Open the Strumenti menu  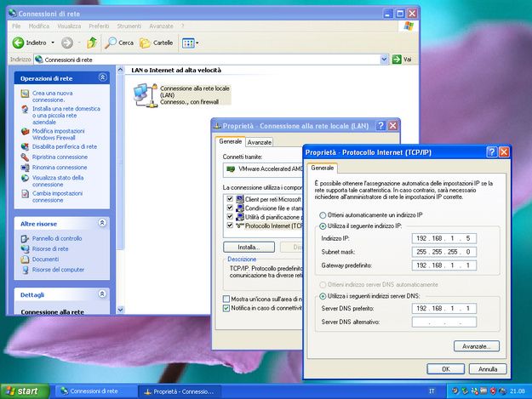click(129, 26)
